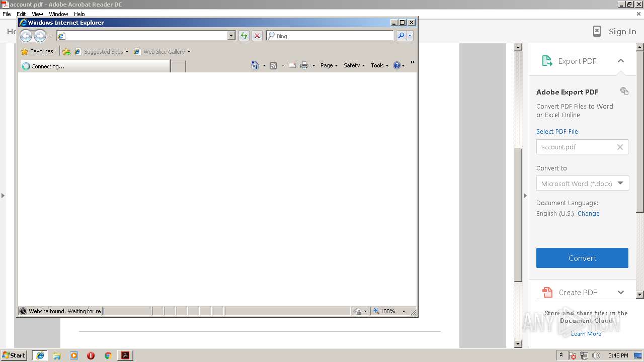Click the Convert button
The height and width of the screenshot is (362, 644).
point(582,258)
